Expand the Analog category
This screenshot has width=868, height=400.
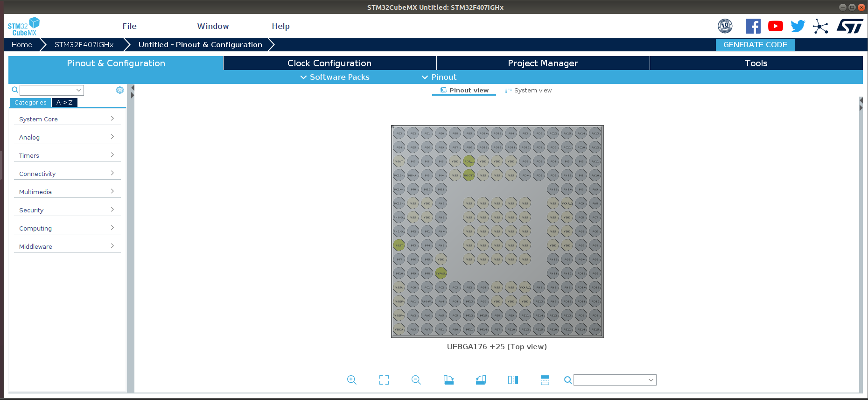pyautogui.click(x=67, y=137)
